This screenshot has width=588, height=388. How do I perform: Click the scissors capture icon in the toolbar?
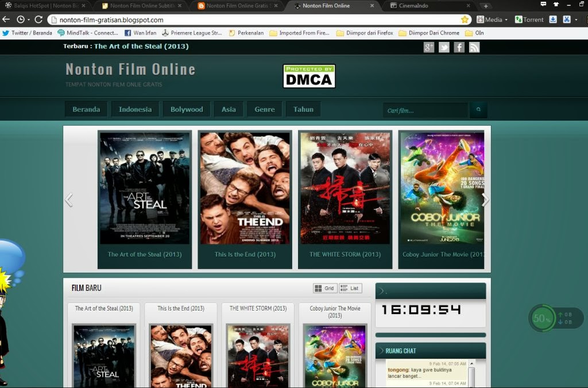pyautogui.click(x=567, y=20)
